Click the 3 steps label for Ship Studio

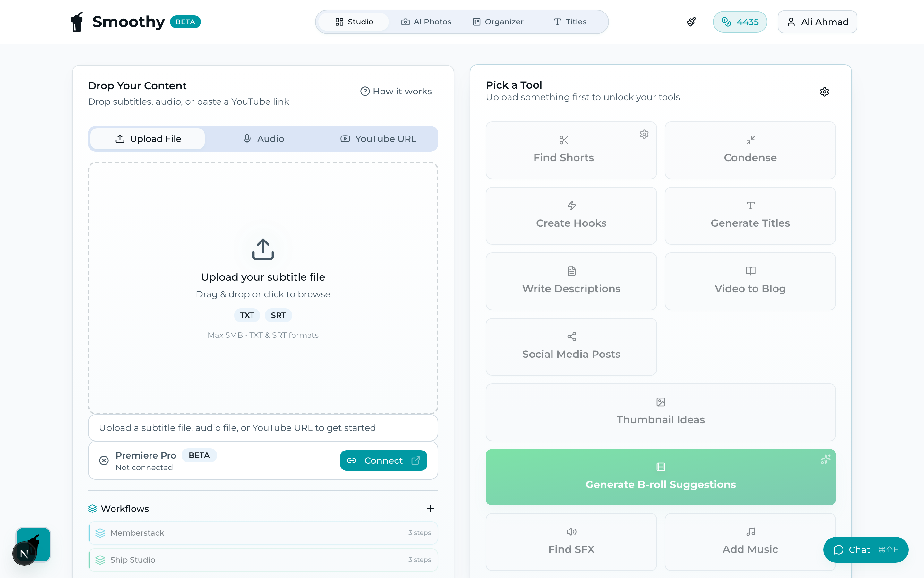(x=420, y=560)
